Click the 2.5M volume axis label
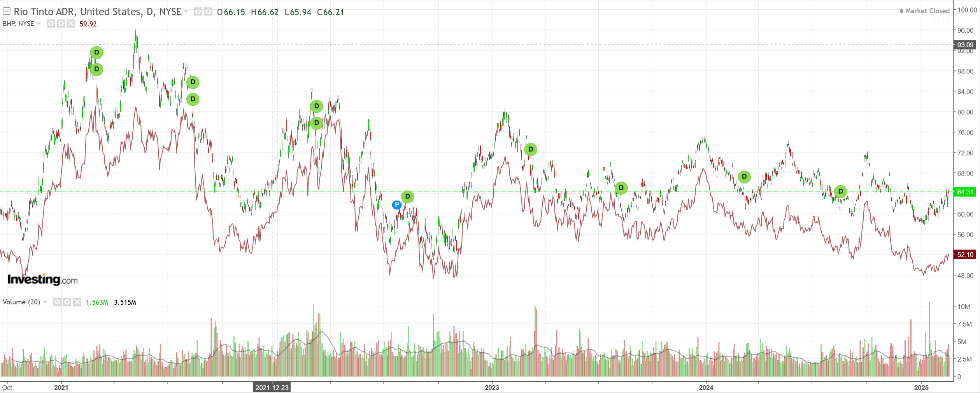The width and height of the screenshot is (980, 393). [964, 359]
